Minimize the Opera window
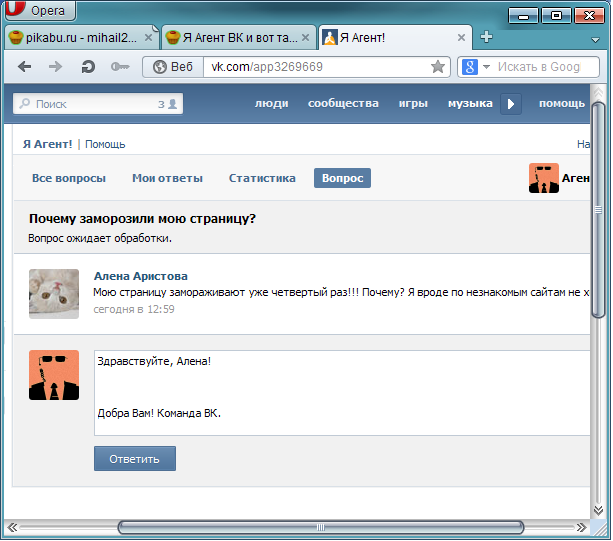613x541 pixels. (523, 16)
